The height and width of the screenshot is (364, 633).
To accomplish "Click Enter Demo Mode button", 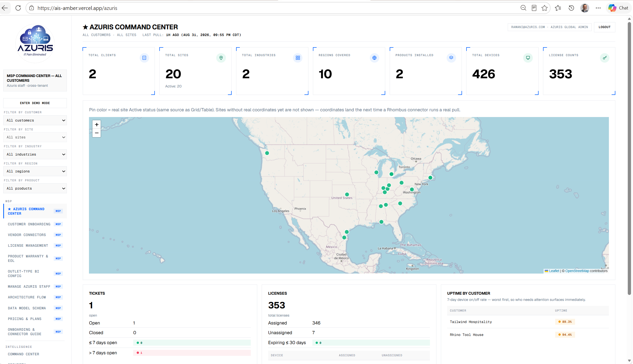I will coord(35,103).
